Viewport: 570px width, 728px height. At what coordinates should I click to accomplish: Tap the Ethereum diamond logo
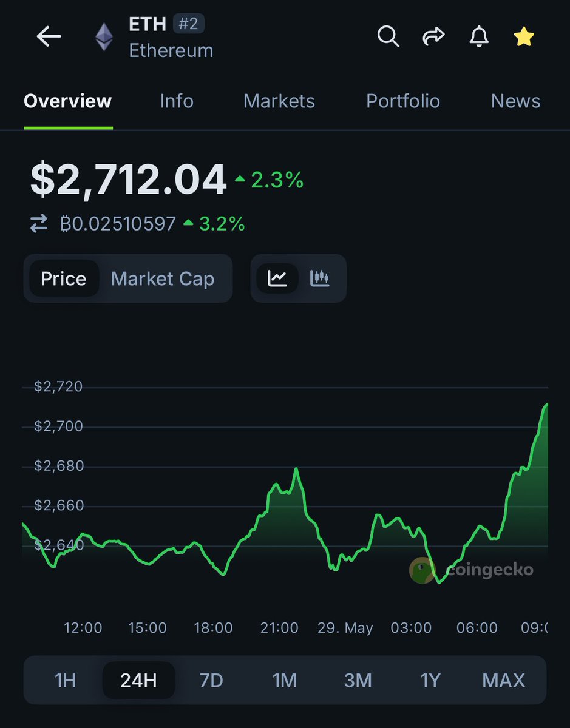point(104,37)
